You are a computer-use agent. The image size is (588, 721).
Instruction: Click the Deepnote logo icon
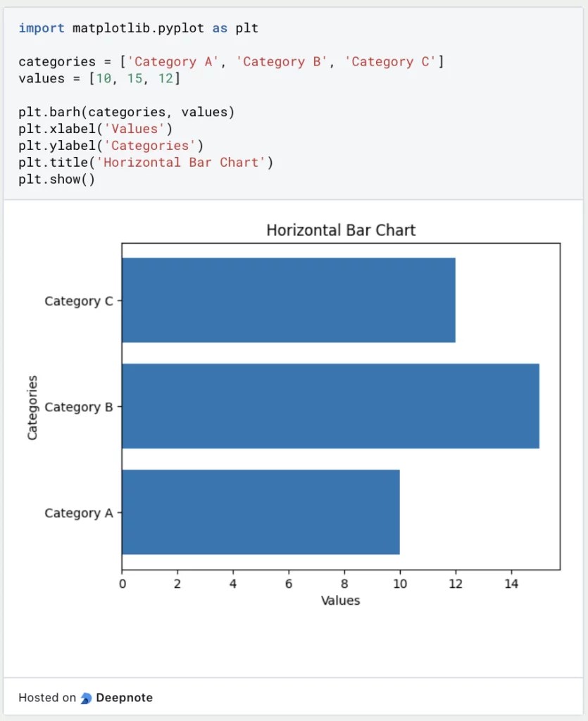[86, 698]
